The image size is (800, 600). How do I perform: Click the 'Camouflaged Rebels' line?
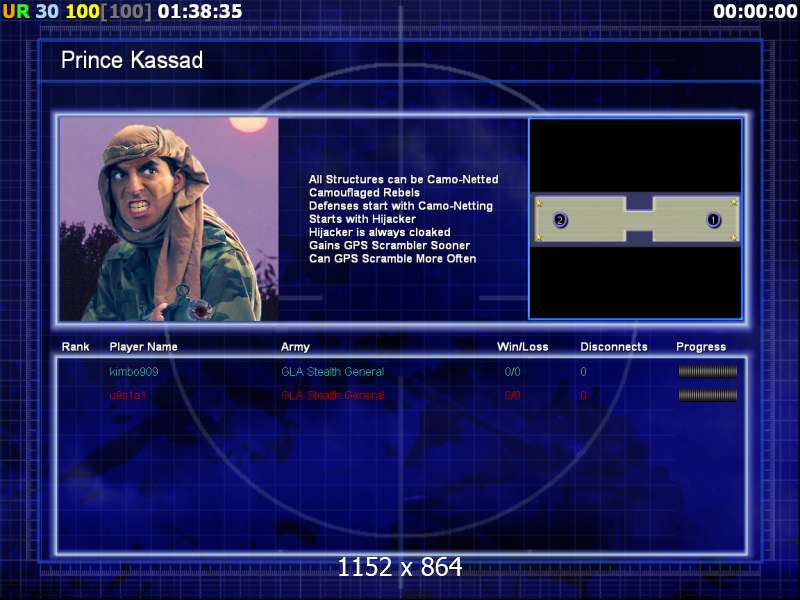[x=364, y=193]
